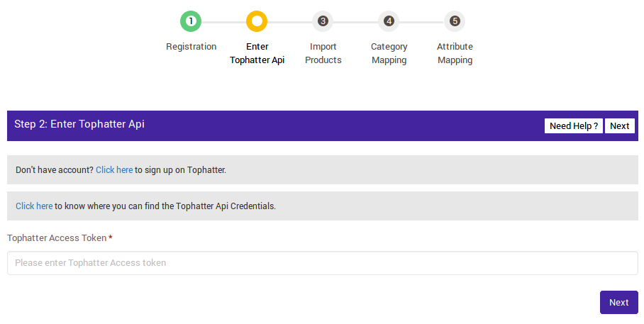Switch to the Category Mapping step label
The image size is (644, 324).
[389, 53]
